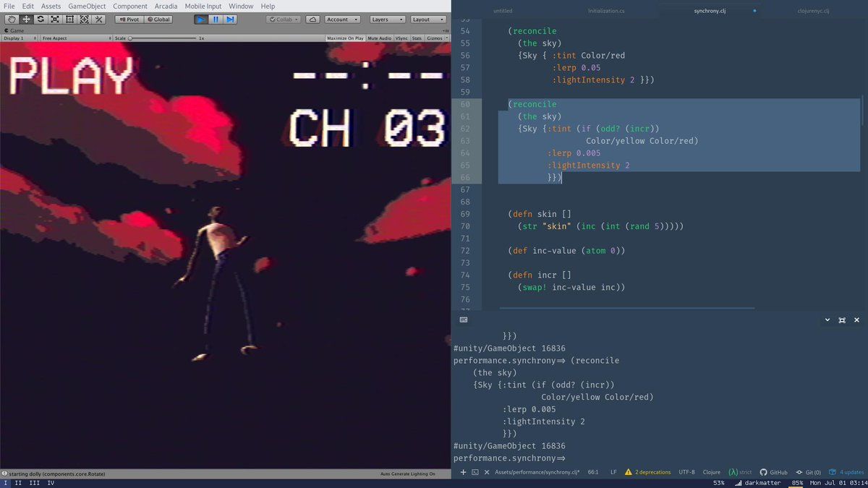This screenshot has width=868, height=488.
Task: Toggle the Stats overlay
Action: click(417, 38)
